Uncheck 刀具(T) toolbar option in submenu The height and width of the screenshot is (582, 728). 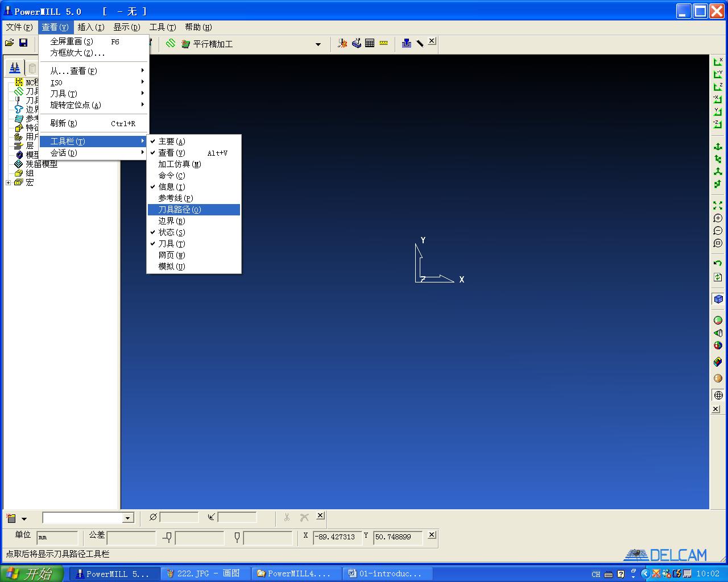[x=194, y=244]
